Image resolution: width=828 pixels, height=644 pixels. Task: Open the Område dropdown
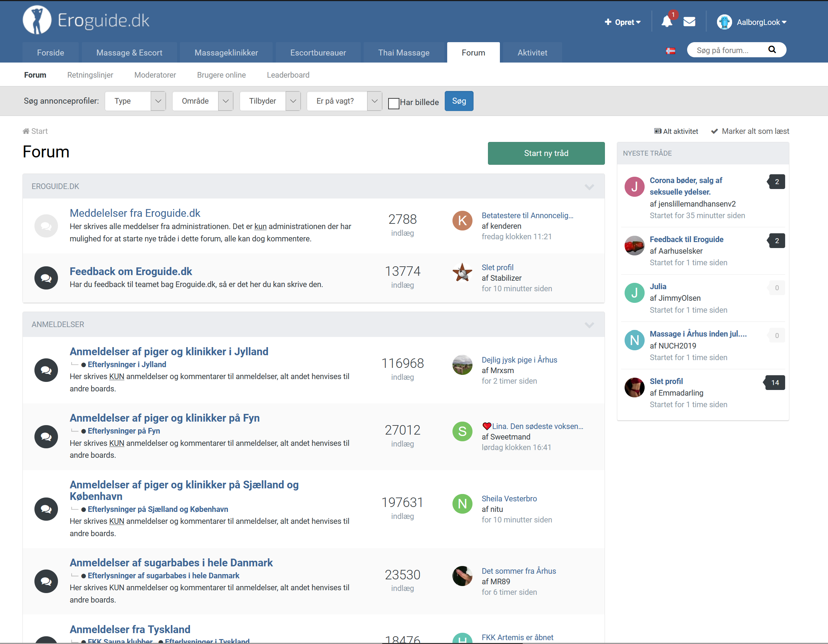202,101
